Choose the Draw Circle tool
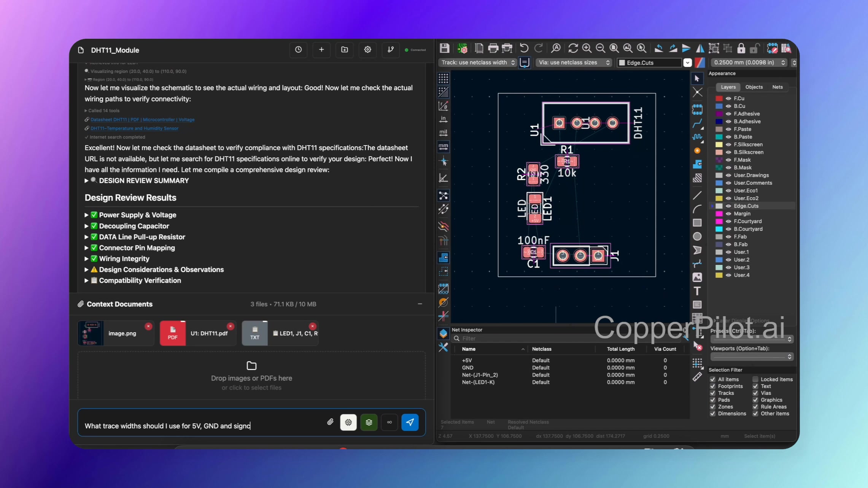The image size is (868, 488). 697,236
